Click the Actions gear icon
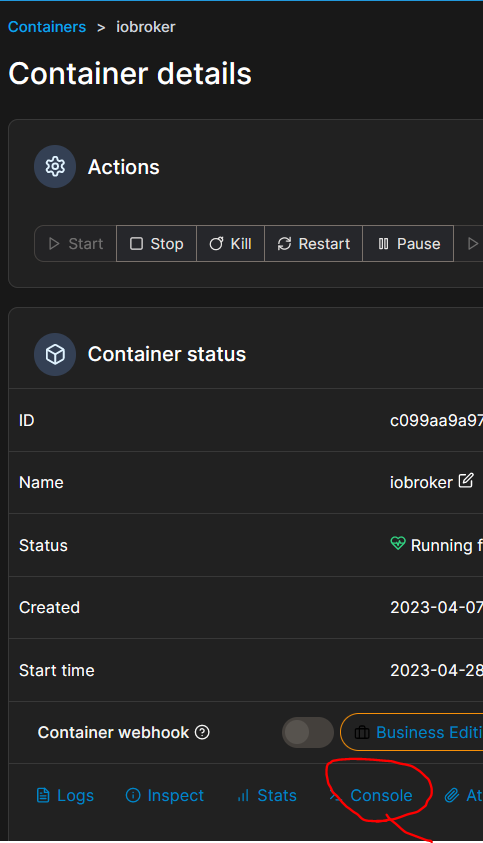This screenshot has height=843, width=483. pos(55,167)
